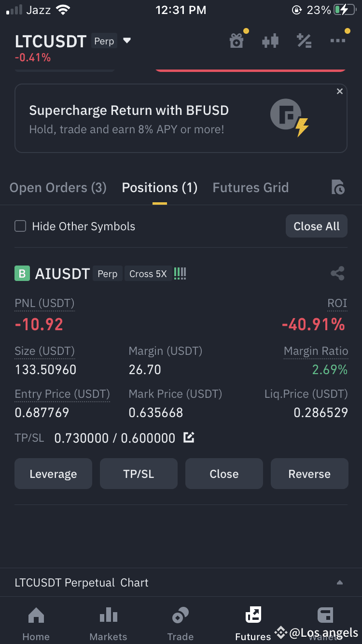362x644 pixels.
Task: Open the Supercharge Return with BFUSD banner
Action: 181,118
